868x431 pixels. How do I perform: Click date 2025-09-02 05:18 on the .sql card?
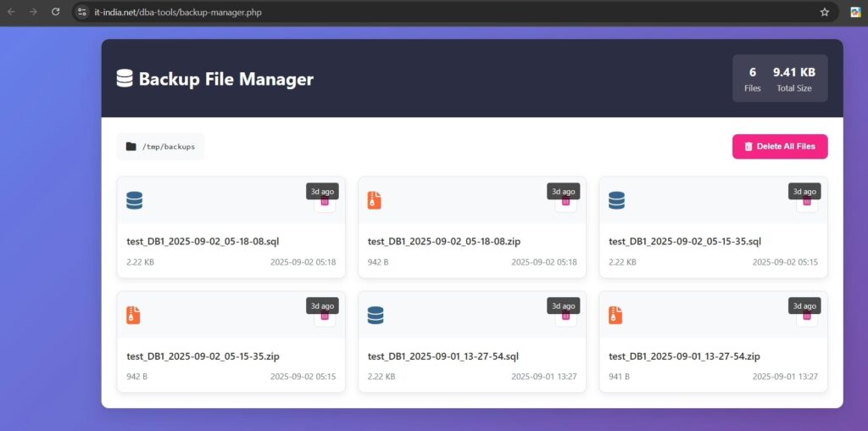303,262
